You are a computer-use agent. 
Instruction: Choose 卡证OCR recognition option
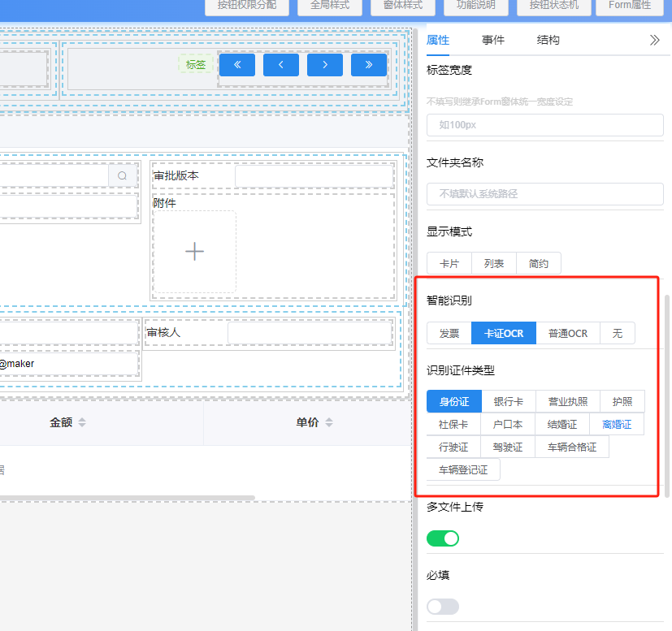click(x=504, y=333)
